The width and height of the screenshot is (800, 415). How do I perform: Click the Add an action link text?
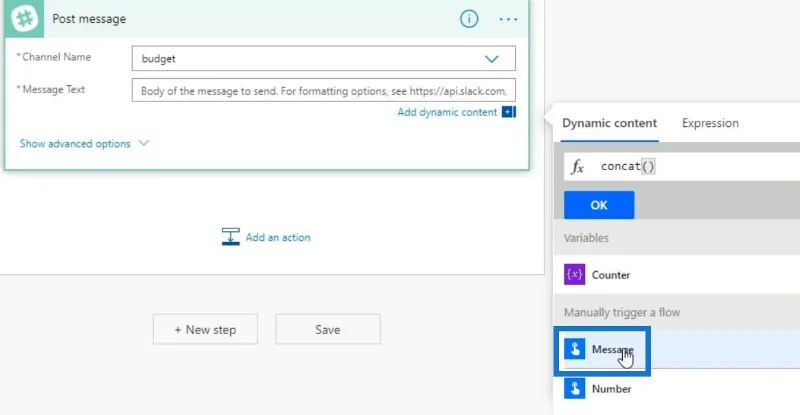pyautogui.click(x=278, y=237)
